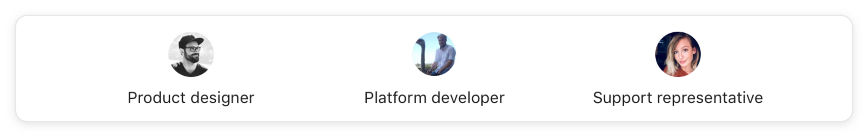Screen dimensions: 868x137
Task: Open the rightmost team member's round photo
Action: (x=677, y=54)
